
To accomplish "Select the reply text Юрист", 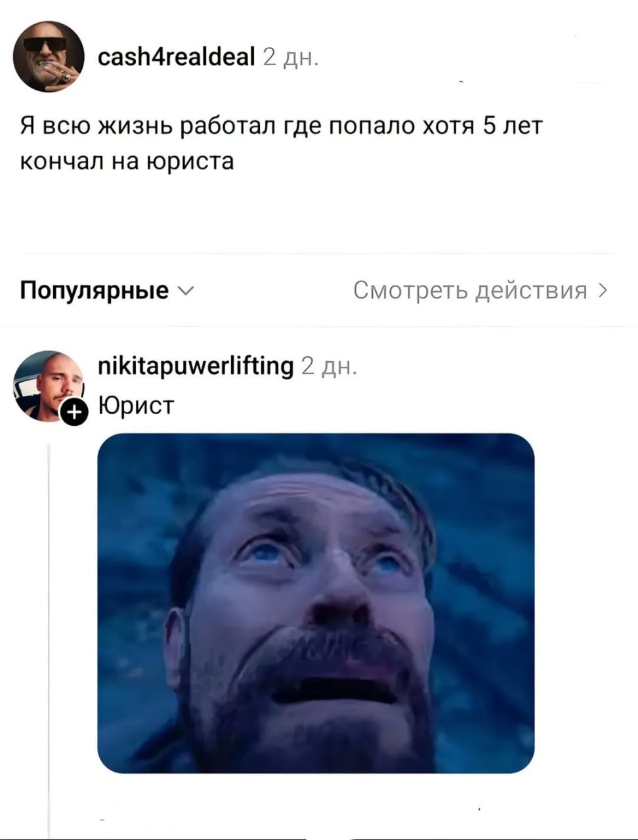I will click(136, 406).
